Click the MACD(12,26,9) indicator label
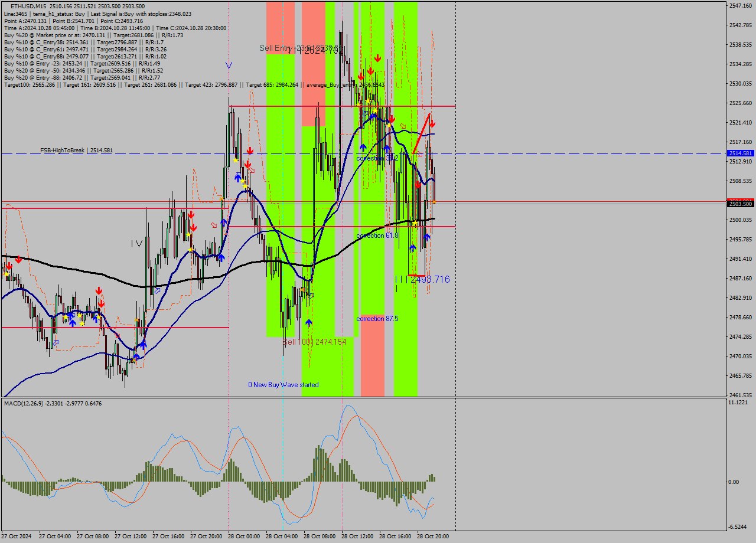The image size is (756, 543). click(x=53, y=403)
